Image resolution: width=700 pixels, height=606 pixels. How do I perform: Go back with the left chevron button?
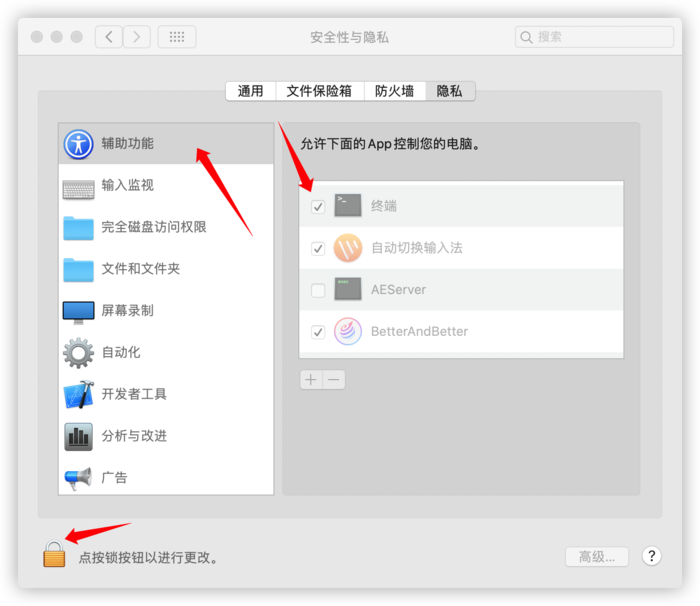(109, 37)
